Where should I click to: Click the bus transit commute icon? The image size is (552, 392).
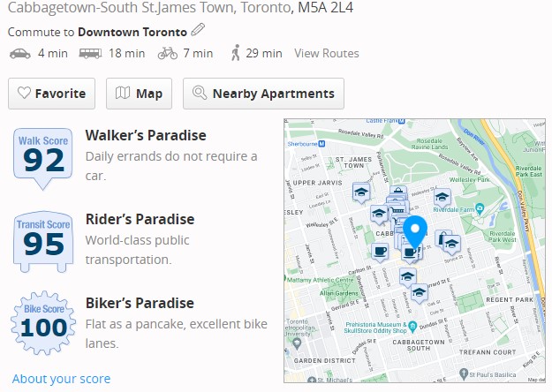[x=90, y=54]
